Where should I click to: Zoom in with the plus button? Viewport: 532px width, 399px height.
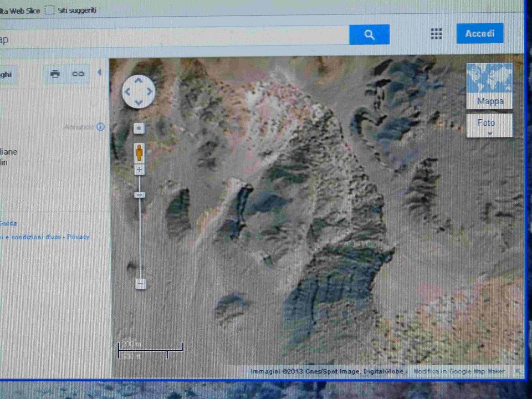(140, 170)
